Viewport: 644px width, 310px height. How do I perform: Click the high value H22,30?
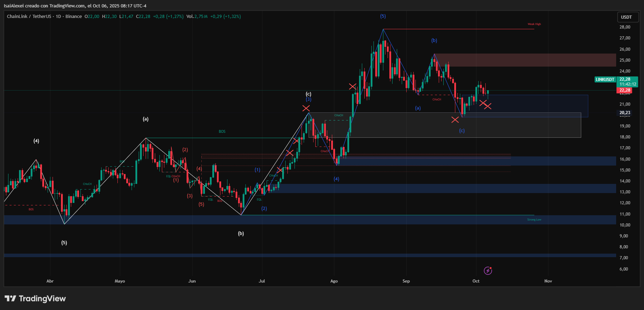point(109,17)
